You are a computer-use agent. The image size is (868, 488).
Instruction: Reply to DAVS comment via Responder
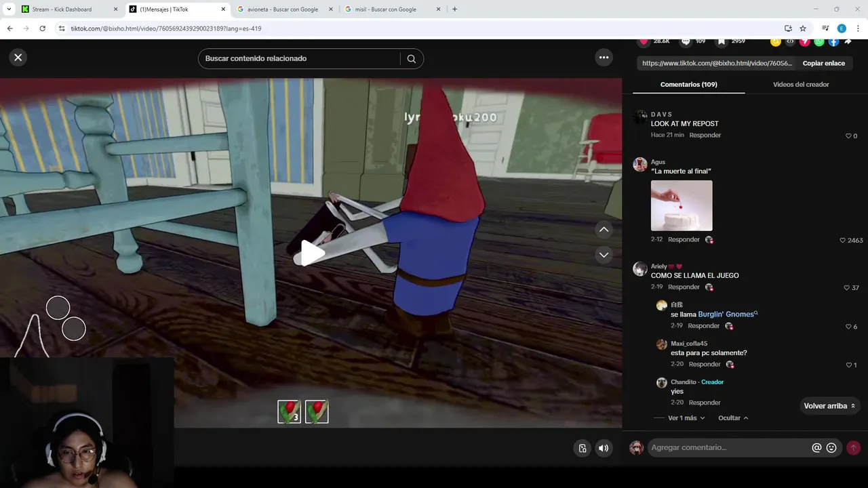coord(705,135)
